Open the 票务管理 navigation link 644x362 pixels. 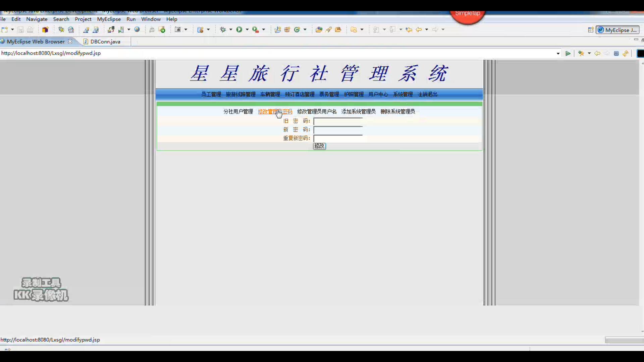(x=329, y=95)
